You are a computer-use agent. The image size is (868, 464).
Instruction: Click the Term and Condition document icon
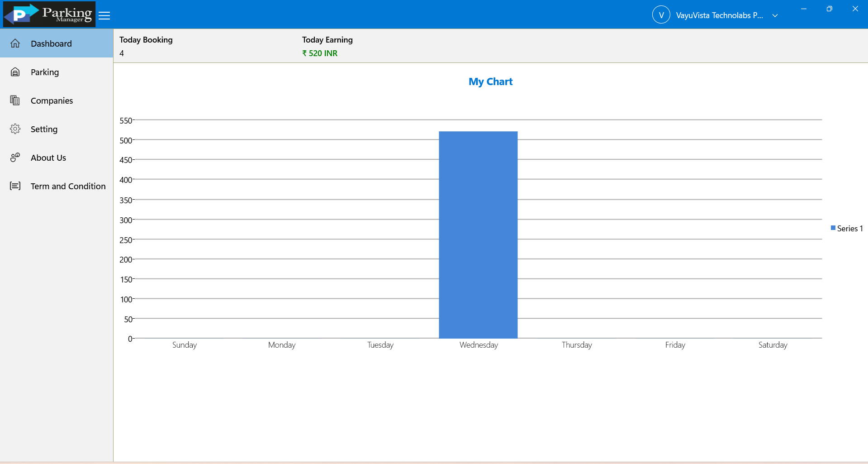click(15, 186)
